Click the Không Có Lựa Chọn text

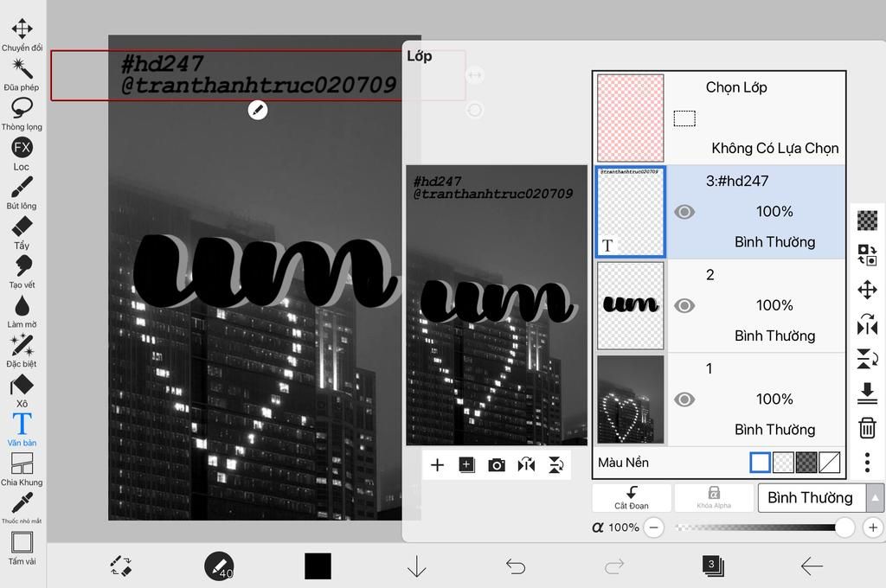[775, 149]
